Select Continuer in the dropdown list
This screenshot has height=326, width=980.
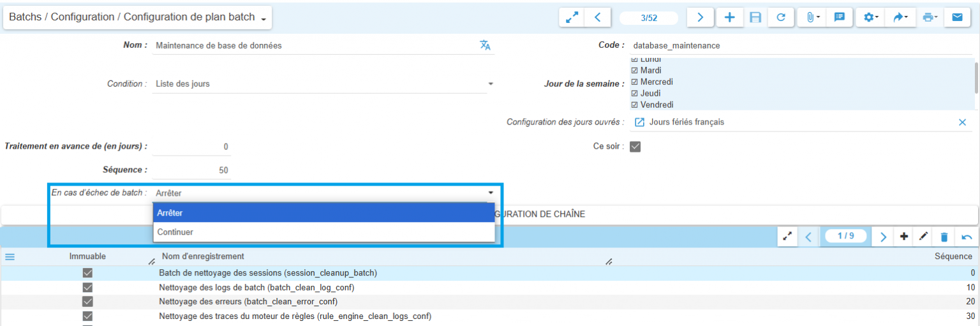point(323,232)
